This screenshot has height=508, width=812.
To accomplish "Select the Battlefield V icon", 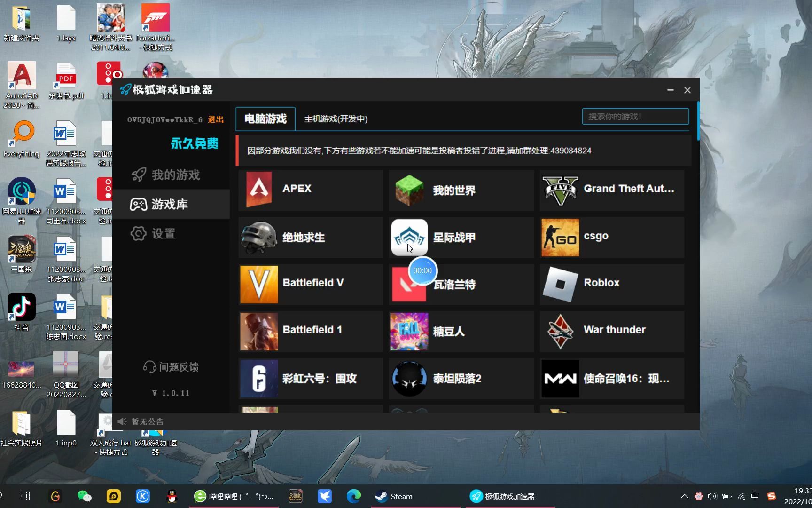I will pyautogui.click(x=259, y=284).
